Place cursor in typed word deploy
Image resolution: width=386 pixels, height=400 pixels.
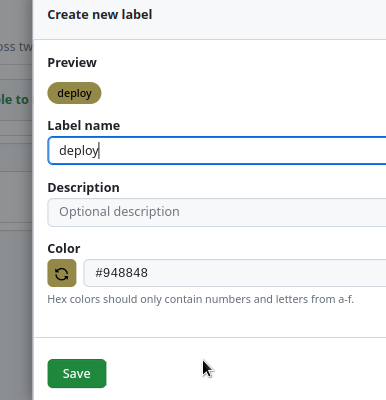click(x=79, y=151)
